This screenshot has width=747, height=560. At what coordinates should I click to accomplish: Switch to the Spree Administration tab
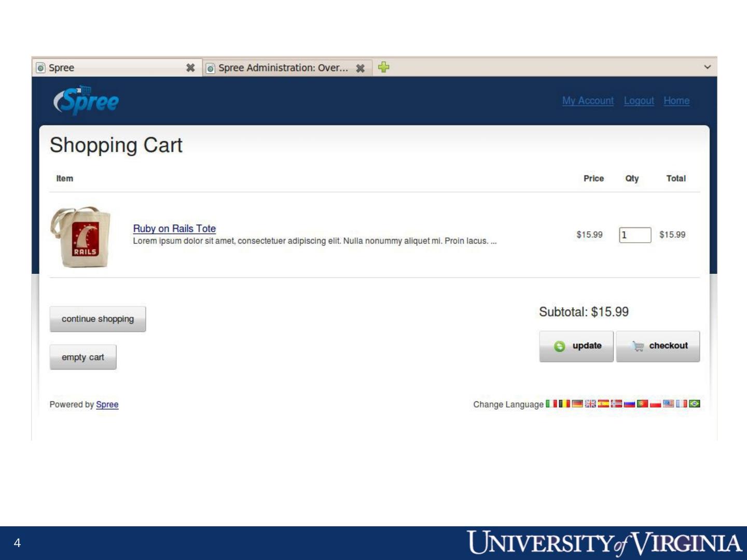coord(287,68)
